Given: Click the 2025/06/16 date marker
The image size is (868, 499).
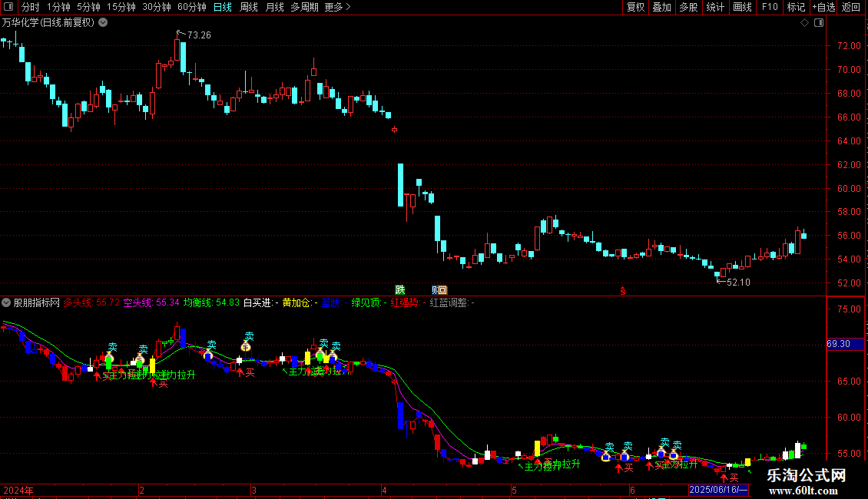Looking at the screenshot, I should click(718, 490).
